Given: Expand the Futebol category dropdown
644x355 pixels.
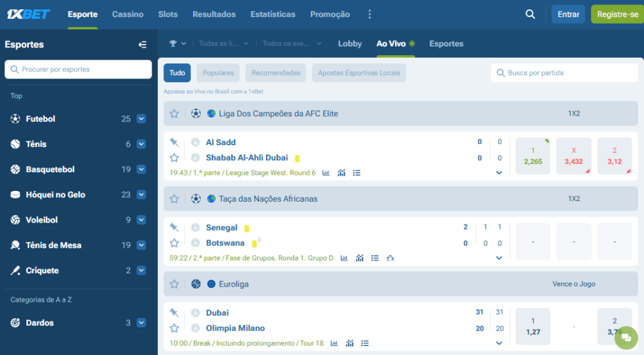Looking at the screenshot, I should point(141,119).
